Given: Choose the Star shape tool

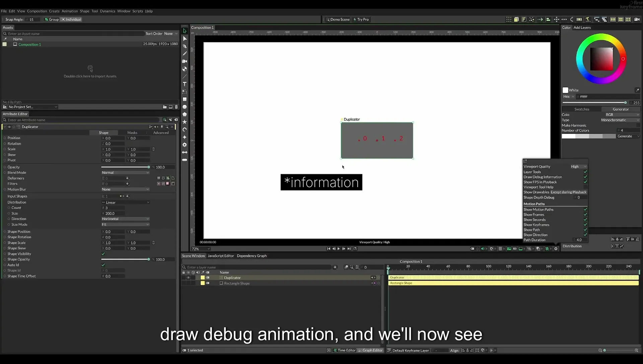Looking at the screenshot, I should click(185, 122).
